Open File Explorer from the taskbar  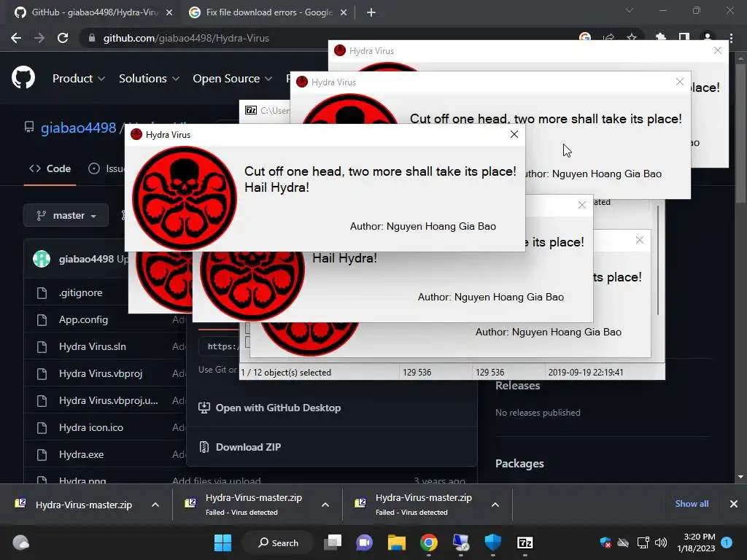(396, 542)
